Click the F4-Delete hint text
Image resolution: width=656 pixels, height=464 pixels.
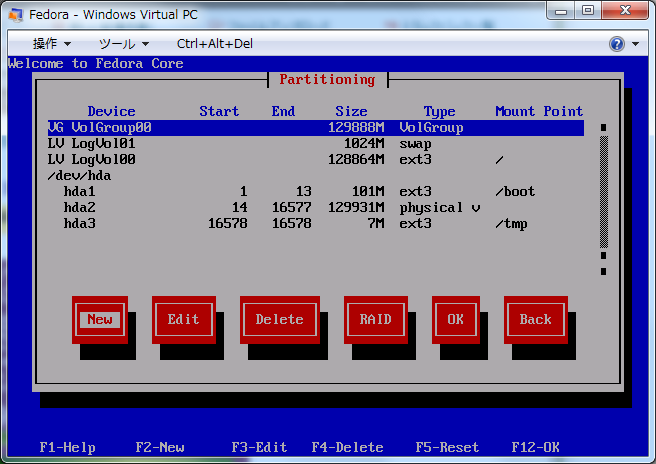pyautogui.click(x=347, y=447)
